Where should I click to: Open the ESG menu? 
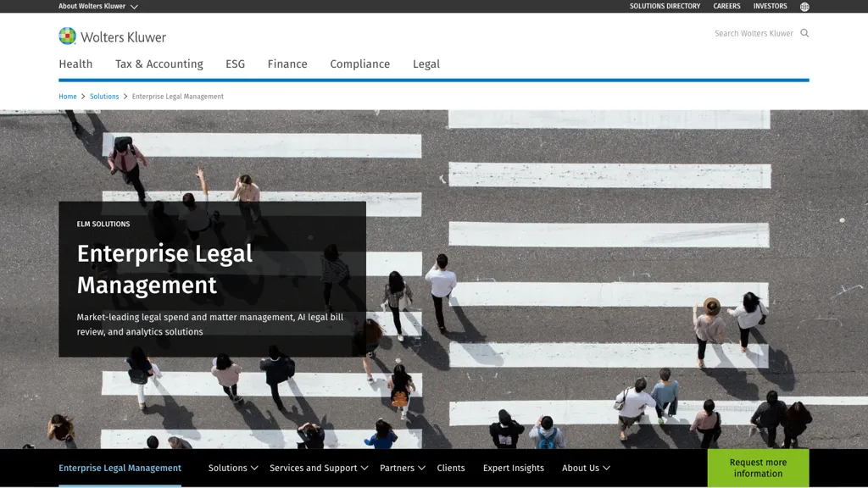[x=236, y=64]
